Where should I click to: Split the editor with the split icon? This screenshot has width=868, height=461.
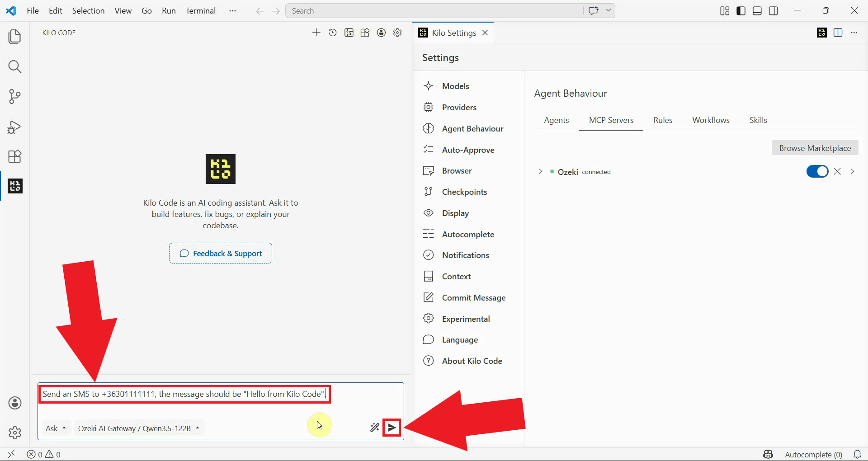click(838, 33)
